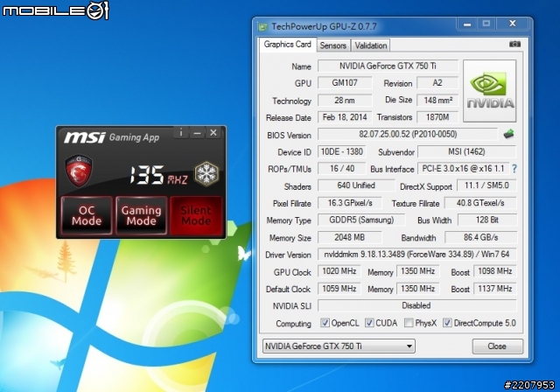Click the Bandwidth value 86.4 GB/s
This screenshot has width=560, height=392.
pos(480,237)
